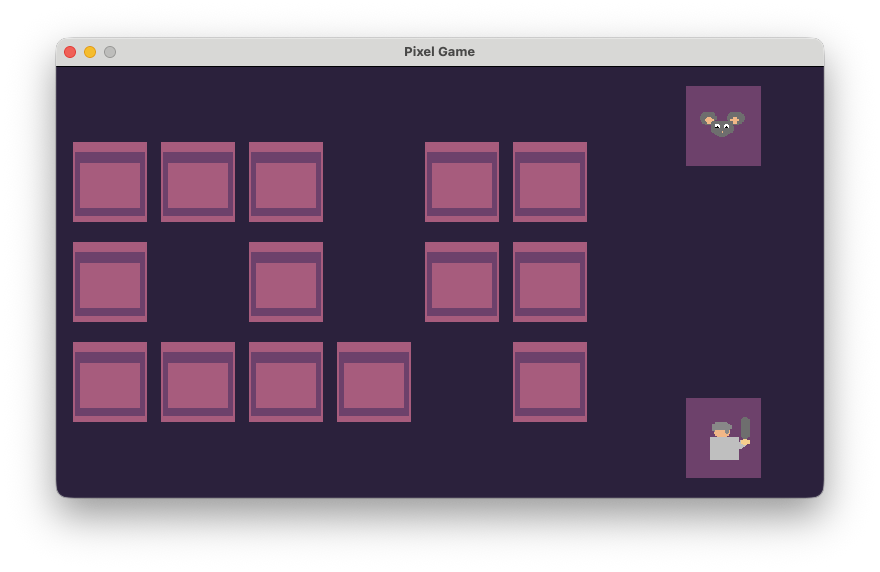This screenshot has height=572, width=880.
Task: Reveal the second card in the middle row
Action: [286, 282]
